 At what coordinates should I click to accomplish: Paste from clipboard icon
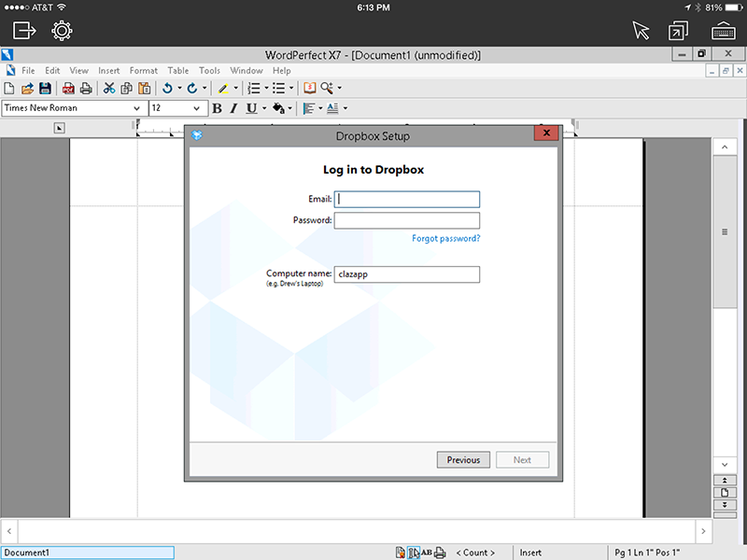click(144, 88)
